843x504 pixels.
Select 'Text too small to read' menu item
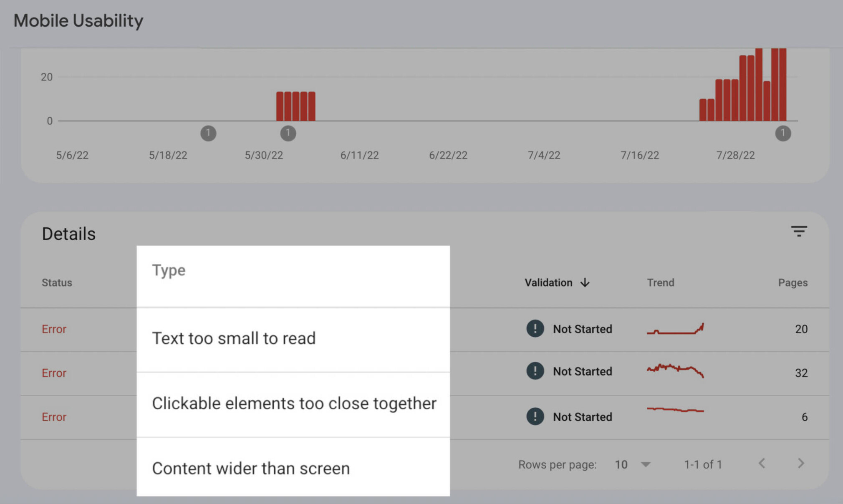pos(233,338)
